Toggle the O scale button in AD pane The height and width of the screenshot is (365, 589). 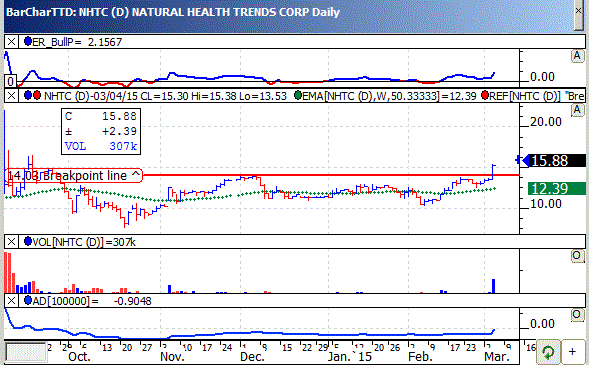click(577, 315)
